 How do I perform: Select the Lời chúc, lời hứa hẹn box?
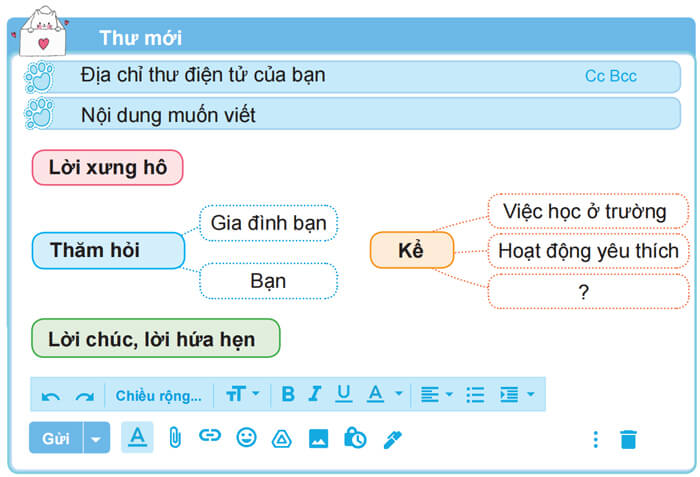[156, 338]
